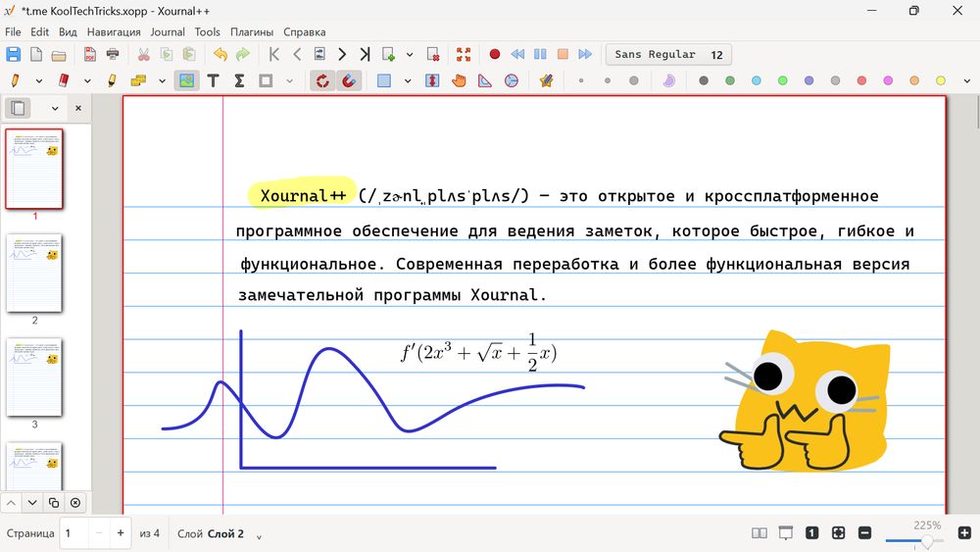Set zoom to 100% button
Image resolution: width=980 pixels, height=552 pixels.
[811, 532]
